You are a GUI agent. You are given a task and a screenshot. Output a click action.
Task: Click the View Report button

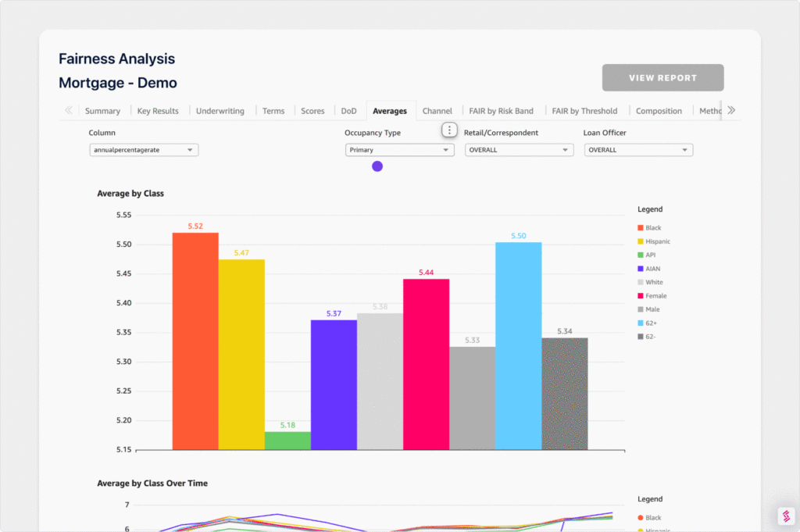tap(662, 78)
